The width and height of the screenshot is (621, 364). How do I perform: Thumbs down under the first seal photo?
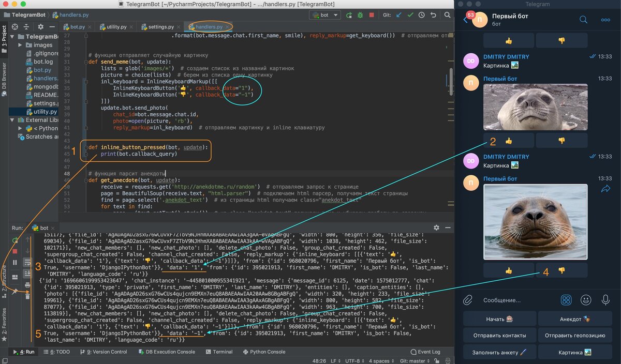pos(561,140)
